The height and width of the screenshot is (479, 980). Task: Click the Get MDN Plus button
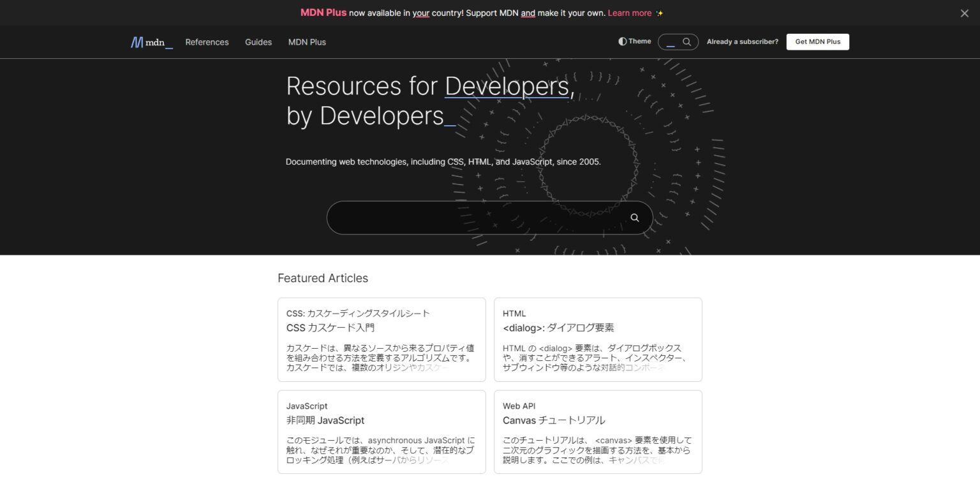point(818,42)
